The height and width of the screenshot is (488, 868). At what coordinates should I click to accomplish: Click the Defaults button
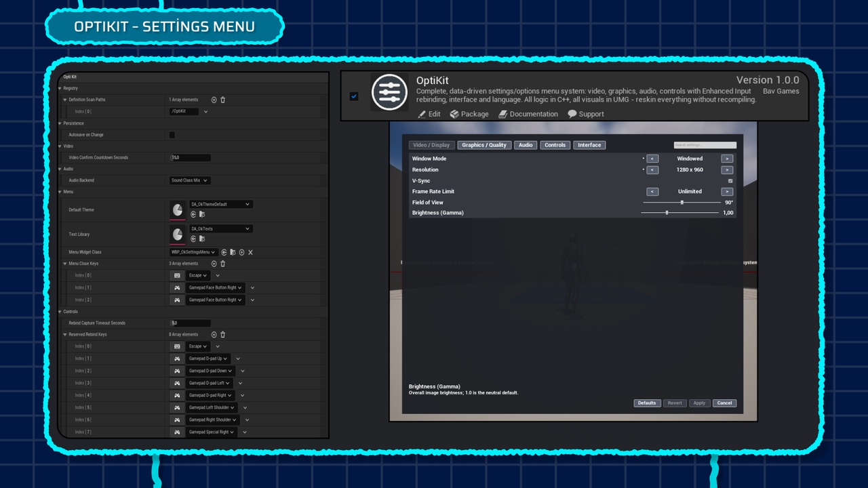(647, 403)
